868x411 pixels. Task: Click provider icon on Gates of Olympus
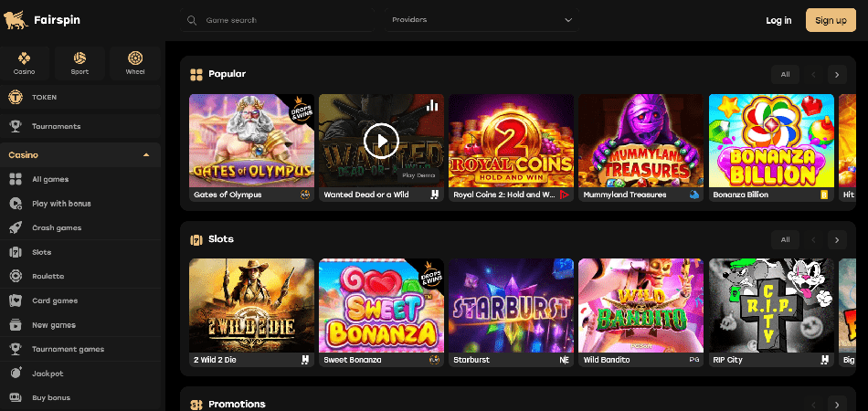(x=305, y=195)
